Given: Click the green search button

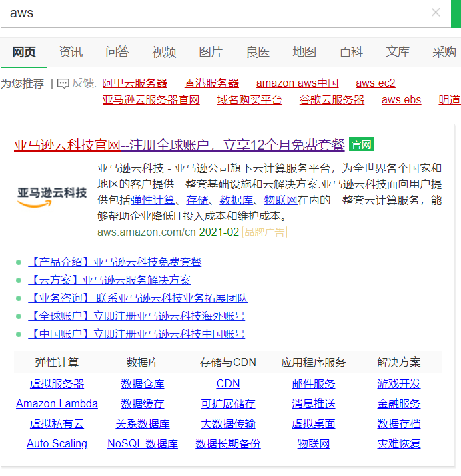Looking at the screenshot, I should [x=456, y=13].
